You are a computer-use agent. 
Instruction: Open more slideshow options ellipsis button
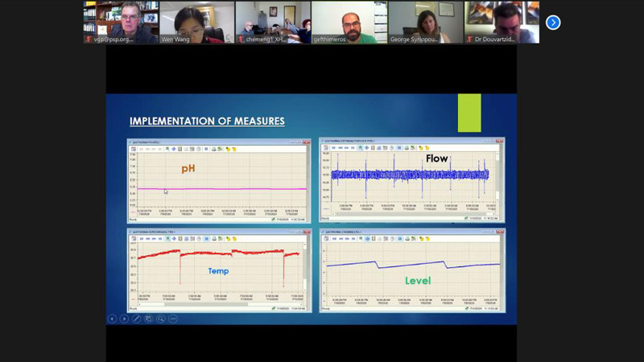click(x=173, y=319)
